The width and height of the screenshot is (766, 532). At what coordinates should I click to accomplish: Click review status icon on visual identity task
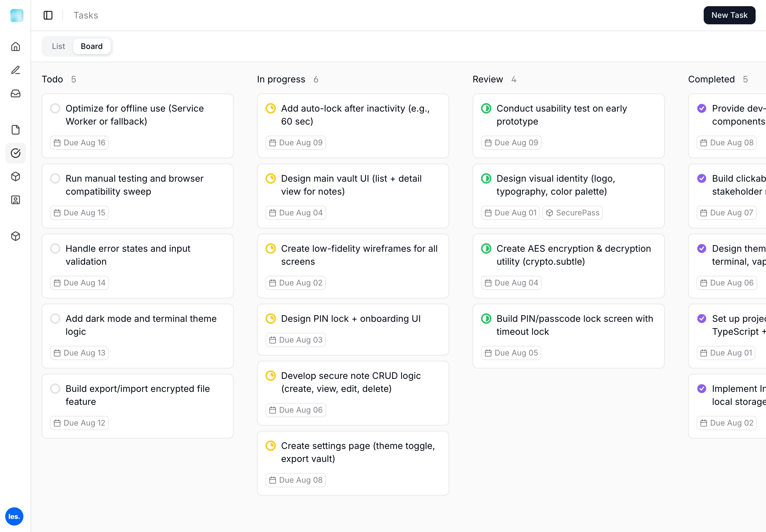coord(486,178)
